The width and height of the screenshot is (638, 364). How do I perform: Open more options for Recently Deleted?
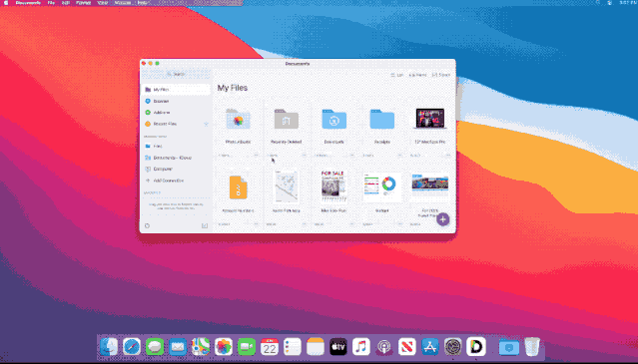(304, 156)
